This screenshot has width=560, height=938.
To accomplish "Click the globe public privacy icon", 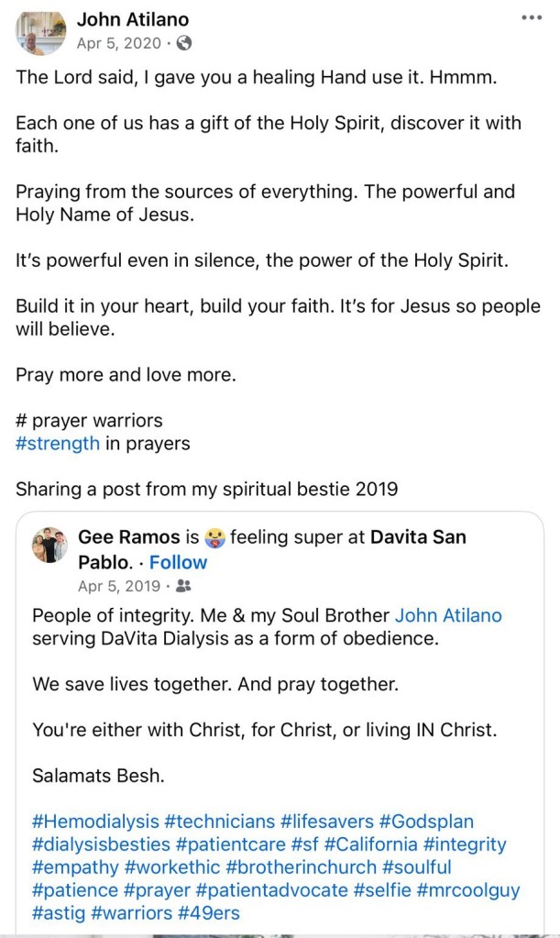I will click(183, 43).
